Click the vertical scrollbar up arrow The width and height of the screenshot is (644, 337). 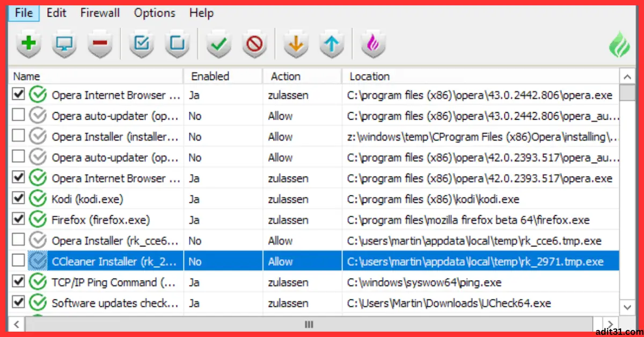(x=627, y=76)
